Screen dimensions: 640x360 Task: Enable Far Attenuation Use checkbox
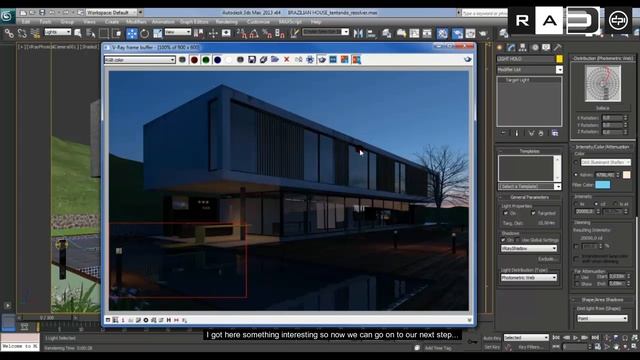(577, 277)
